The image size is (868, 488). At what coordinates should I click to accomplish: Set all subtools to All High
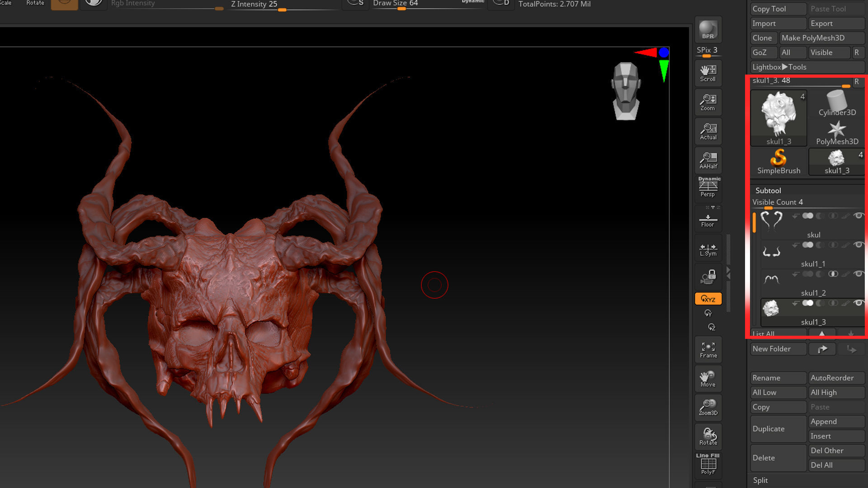coord(837,392)
